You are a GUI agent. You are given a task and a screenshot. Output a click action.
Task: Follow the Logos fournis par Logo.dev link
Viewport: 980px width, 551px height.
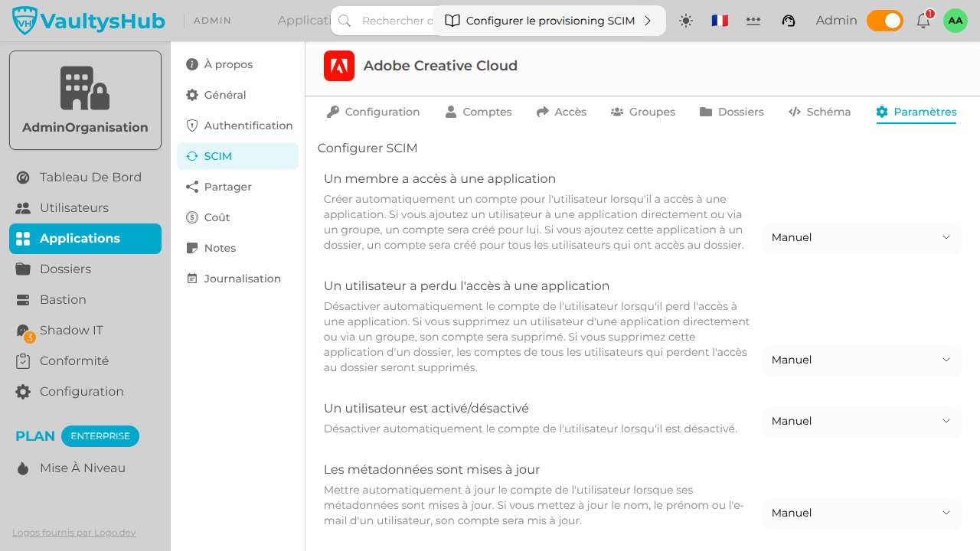(74, 533)
